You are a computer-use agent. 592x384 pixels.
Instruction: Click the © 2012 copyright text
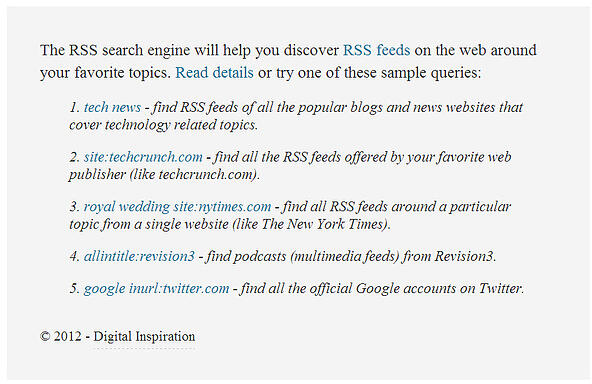click(x=60, y=336)
